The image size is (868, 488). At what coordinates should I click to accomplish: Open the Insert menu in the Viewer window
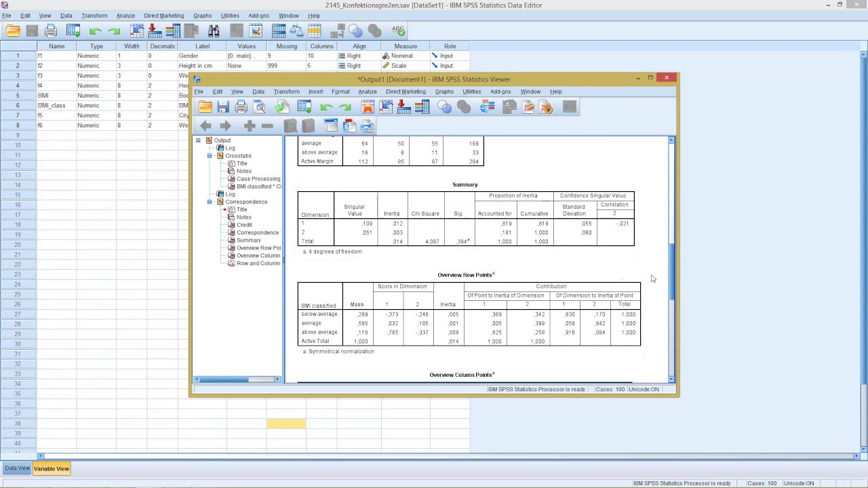point(315,91)
